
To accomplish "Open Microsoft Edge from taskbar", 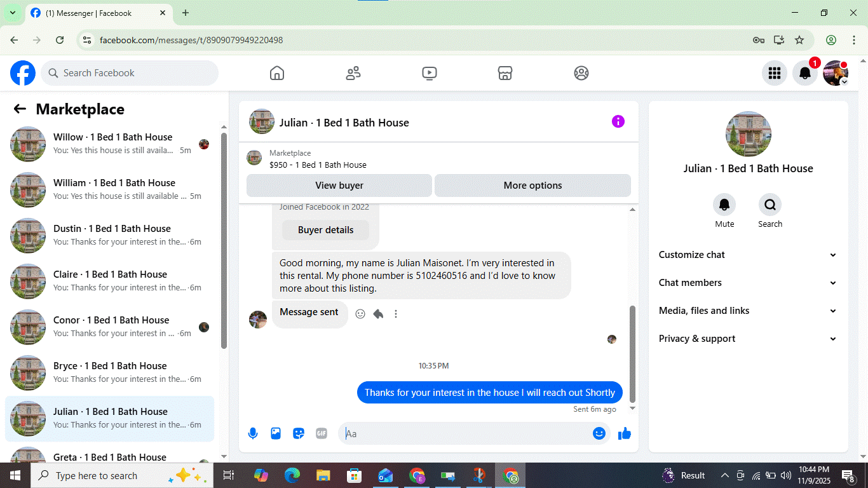I will click(x=292, y=475).
